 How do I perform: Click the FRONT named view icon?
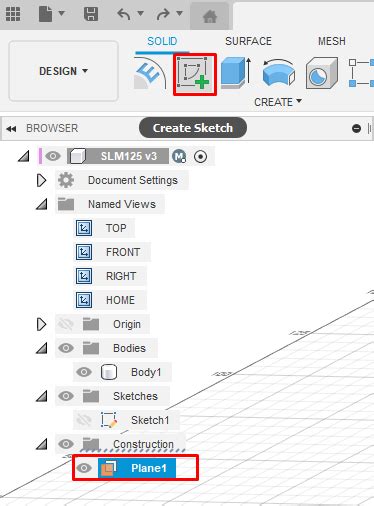pyautogui.click(x=84, y=252)
